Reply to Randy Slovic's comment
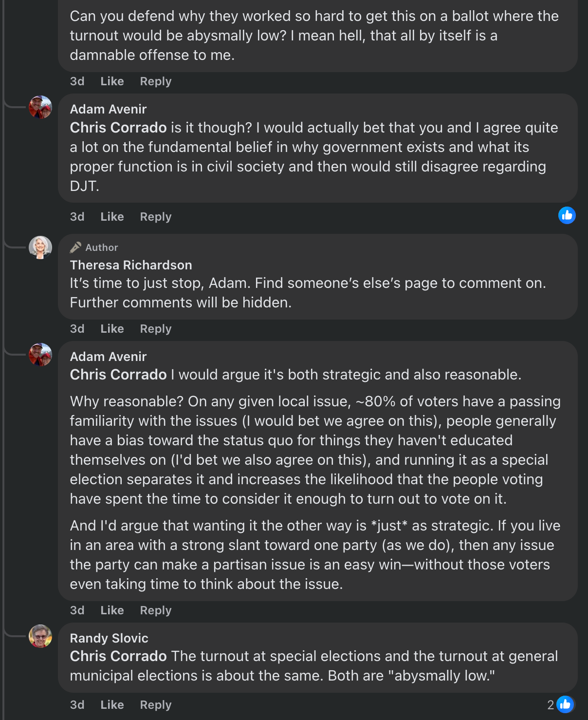 [155, 704]
